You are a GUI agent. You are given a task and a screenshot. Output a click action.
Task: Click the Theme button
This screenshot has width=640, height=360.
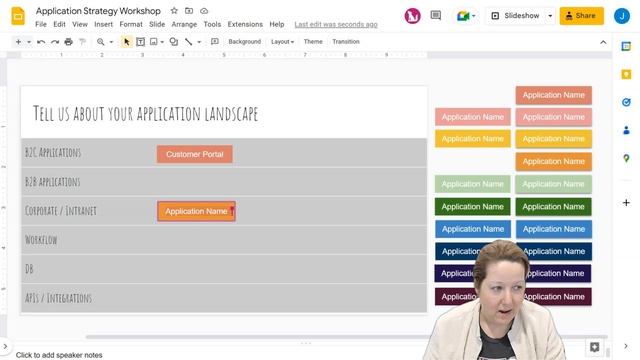pyautogui.click(x=313, y=42)
